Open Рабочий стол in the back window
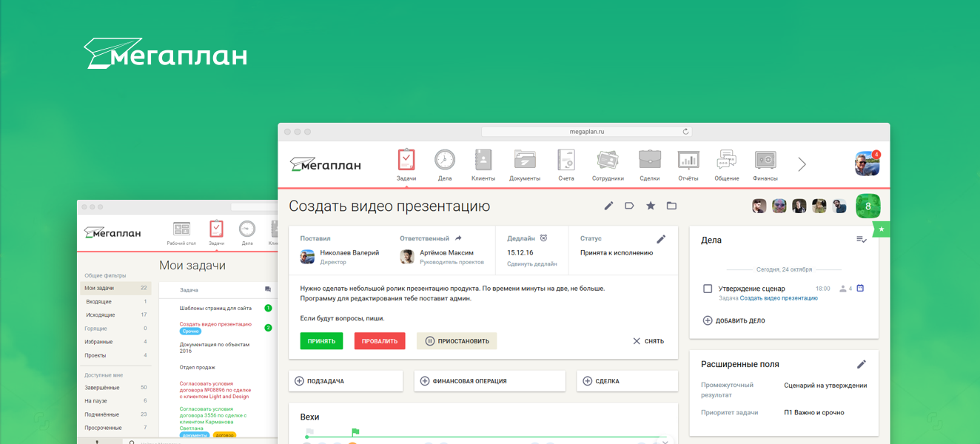Image resolution: width=980 pixels, height=444 pixels. 181,232
